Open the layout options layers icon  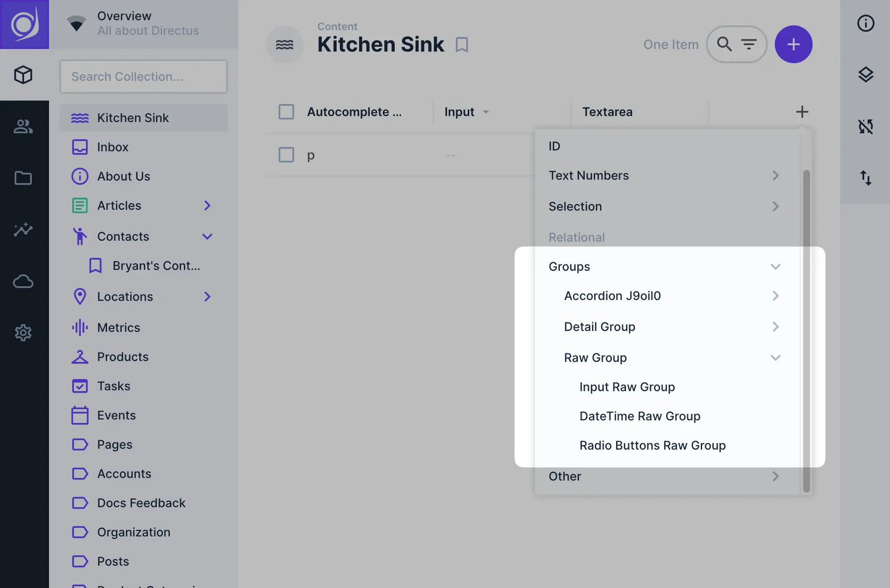866,75
